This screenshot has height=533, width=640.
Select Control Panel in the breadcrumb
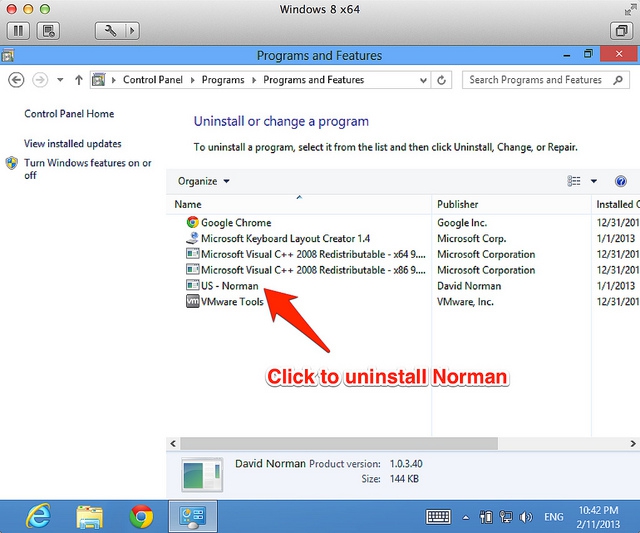coord(153,80)
